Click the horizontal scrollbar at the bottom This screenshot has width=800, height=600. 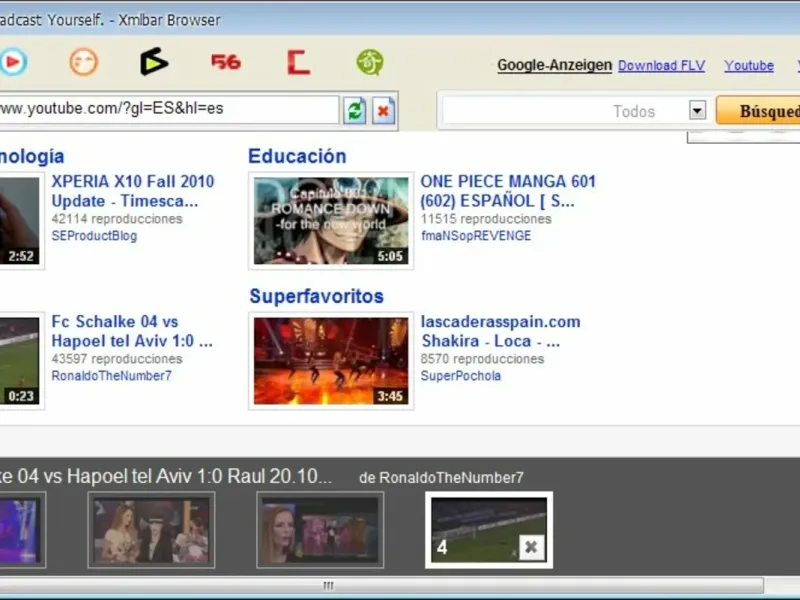[x=382, y=585]
